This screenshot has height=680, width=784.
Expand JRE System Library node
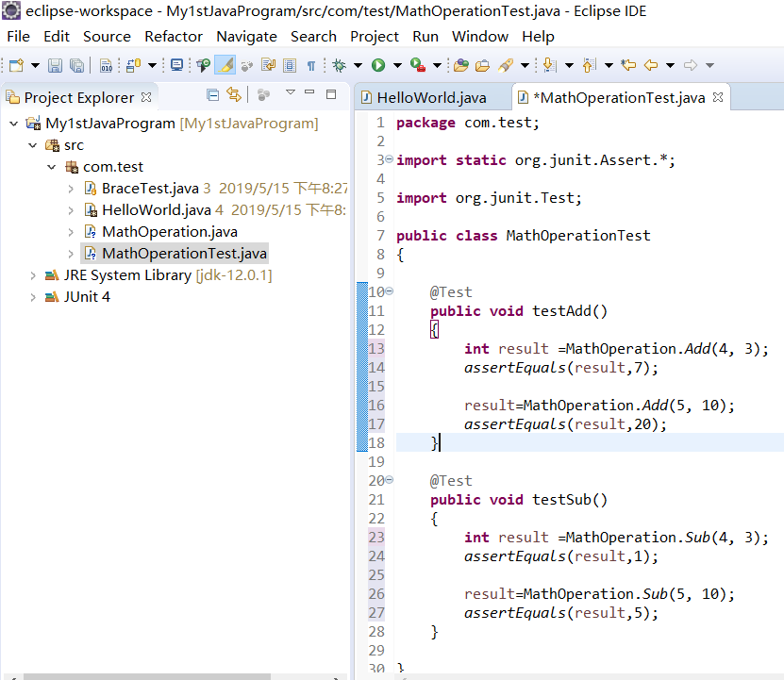[x=33, y=275]
